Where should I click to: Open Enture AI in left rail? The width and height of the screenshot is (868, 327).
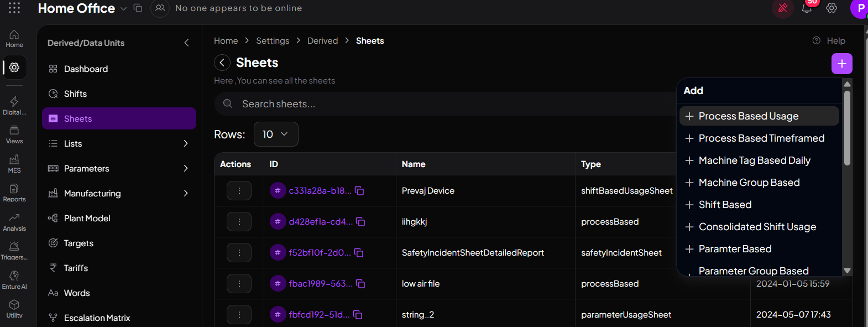(x=14, y=280)
